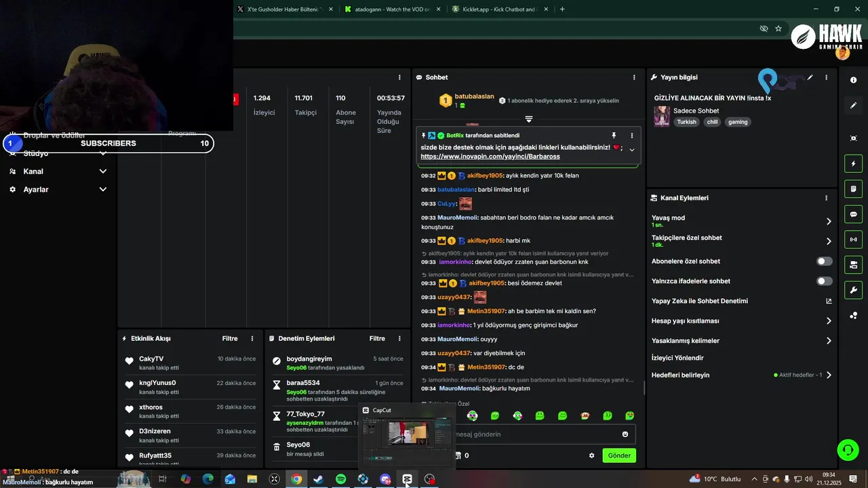
Task: Open AI chat moderation external link icon
Action: (829, 301)
